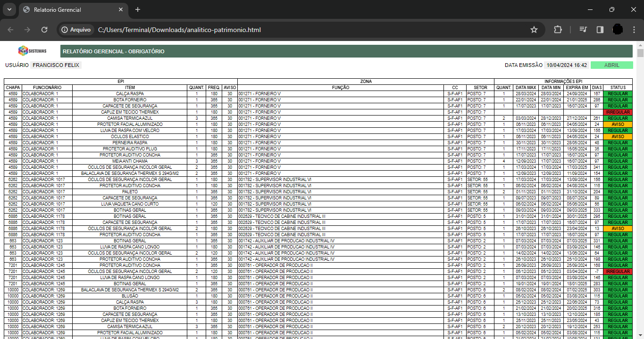
Task: Click the browser back arrow button
Action: [x=10, y=30]
